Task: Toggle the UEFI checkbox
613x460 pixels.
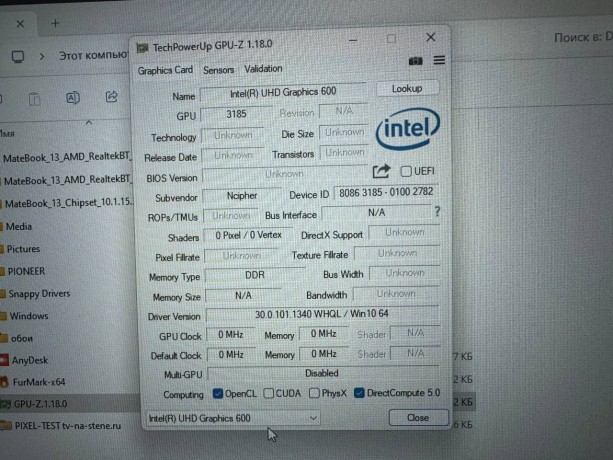Action: 406,171
